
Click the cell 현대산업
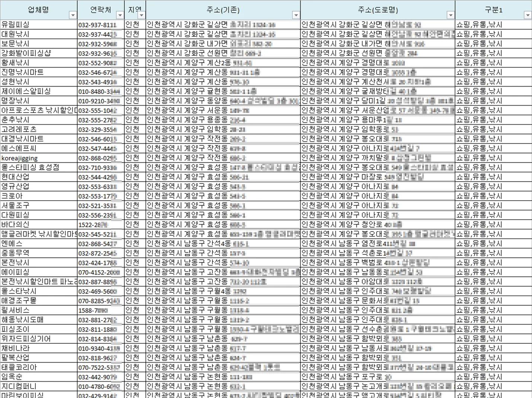point(39,177)
